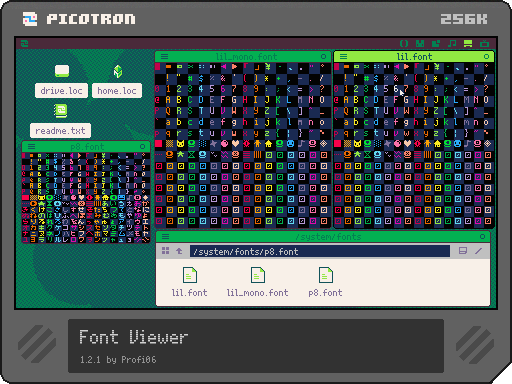Open hamburger menu of /system/fonts window

coord(165,236)
